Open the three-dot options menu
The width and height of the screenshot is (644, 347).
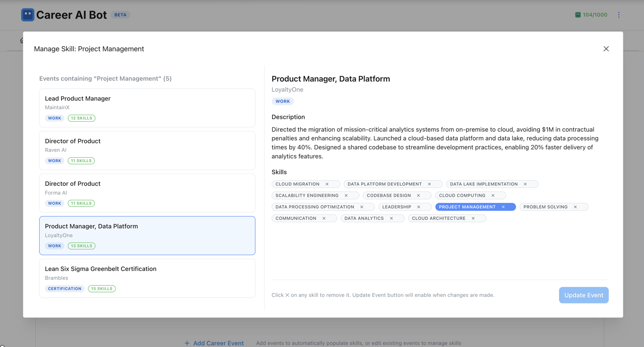619,15
